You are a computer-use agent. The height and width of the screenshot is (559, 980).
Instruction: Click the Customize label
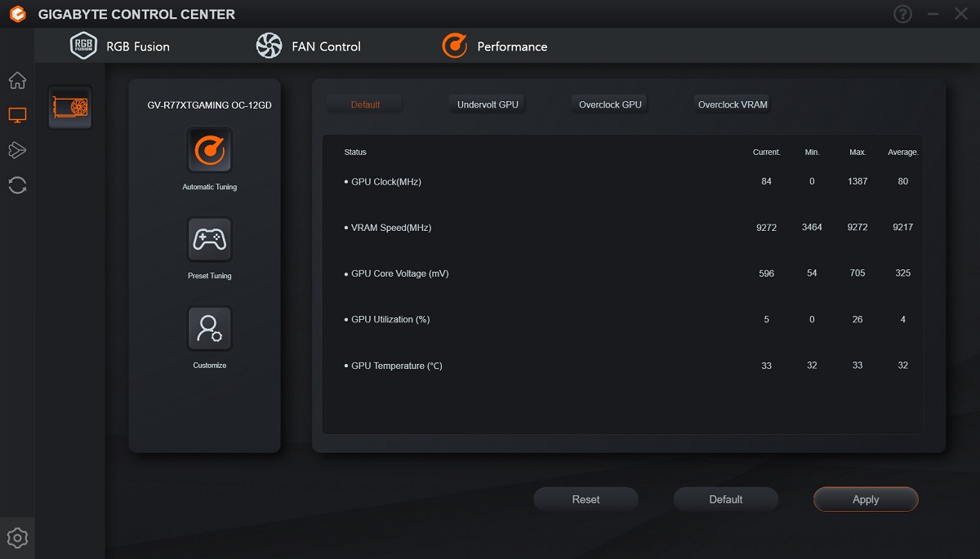click(x=210, y=366)
